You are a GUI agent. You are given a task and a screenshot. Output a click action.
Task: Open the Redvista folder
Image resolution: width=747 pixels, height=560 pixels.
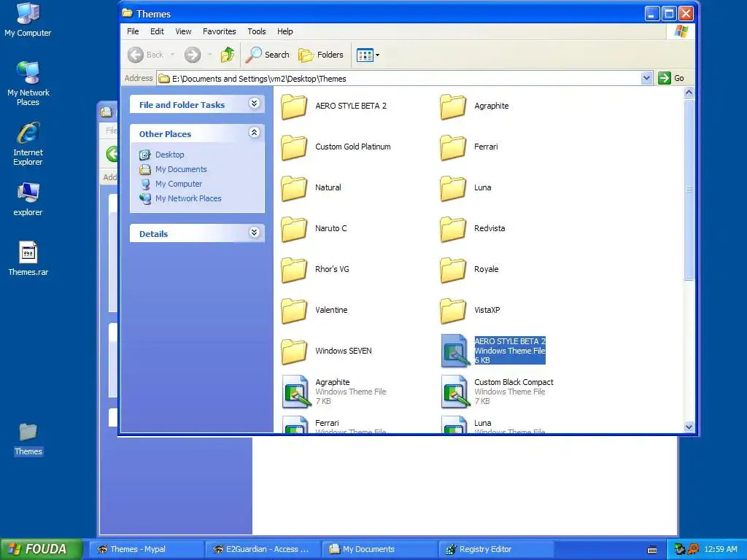tap(472, 228)
